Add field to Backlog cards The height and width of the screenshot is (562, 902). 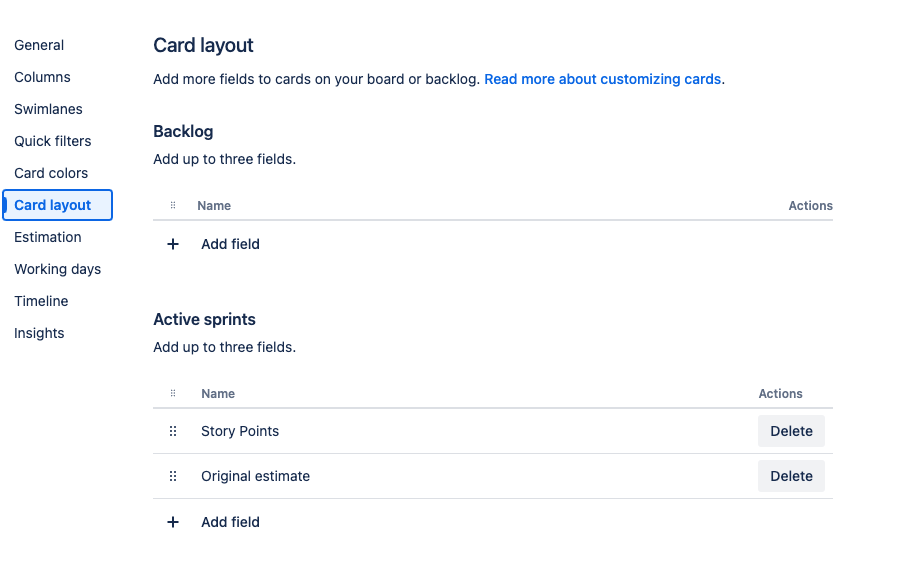click(x=230, y=244)
